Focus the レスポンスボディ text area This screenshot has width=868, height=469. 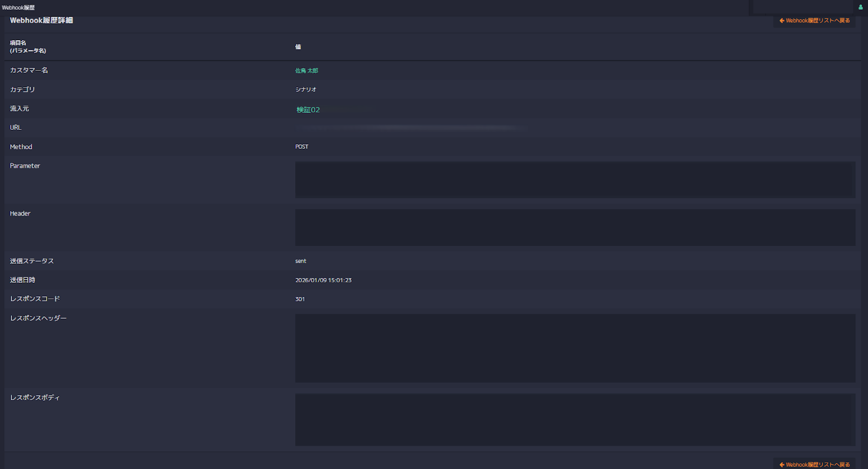pos(575,420)
